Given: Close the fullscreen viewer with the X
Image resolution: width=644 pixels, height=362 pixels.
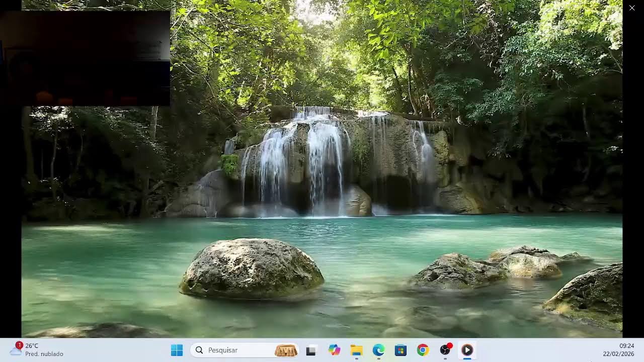Looking at the screenshot, I should (632, 8).
